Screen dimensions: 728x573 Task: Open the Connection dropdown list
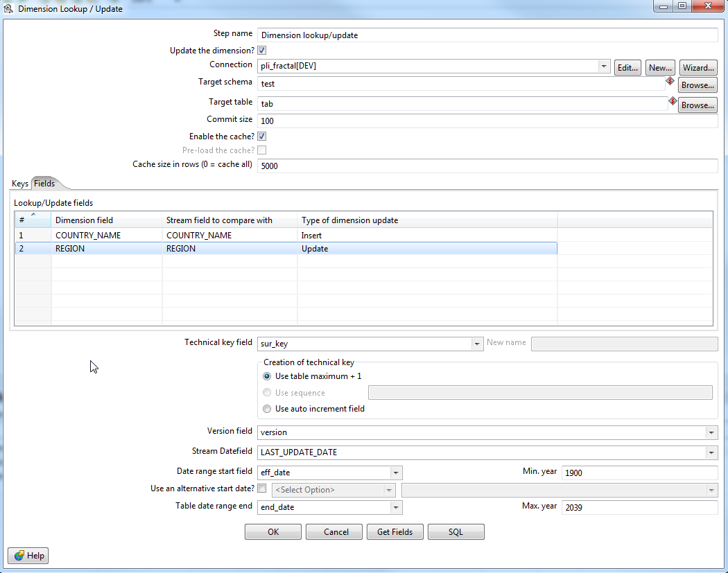pos(604,66)
